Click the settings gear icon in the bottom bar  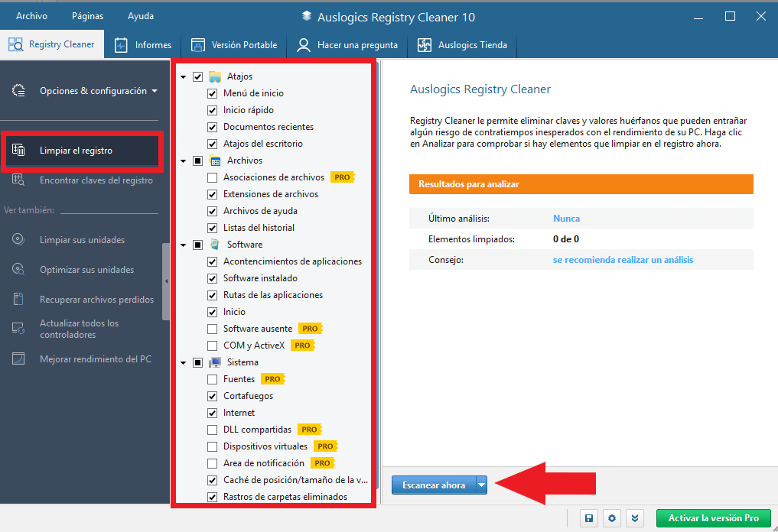(612, 518)
